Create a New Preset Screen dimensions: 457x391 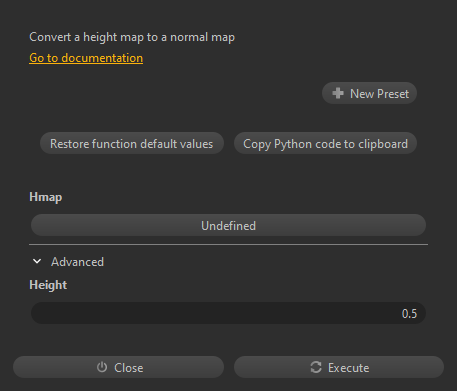point(369,93)
